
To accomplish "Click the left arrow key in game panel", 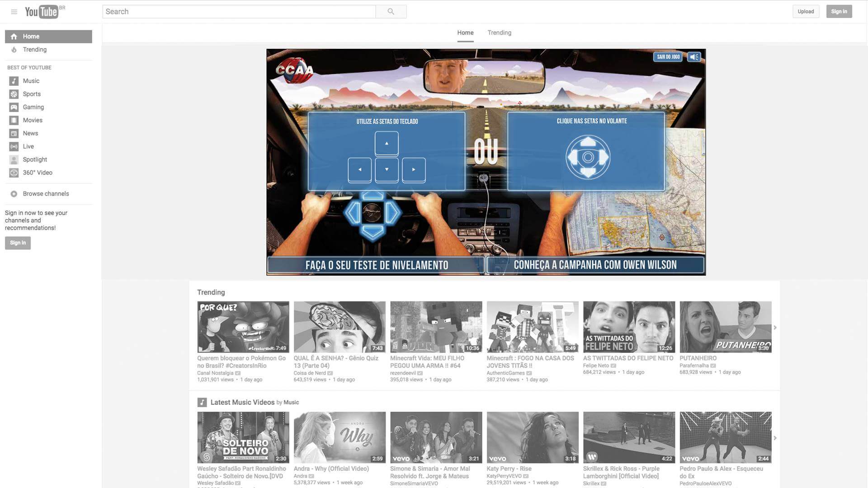I will click(360, 170).
